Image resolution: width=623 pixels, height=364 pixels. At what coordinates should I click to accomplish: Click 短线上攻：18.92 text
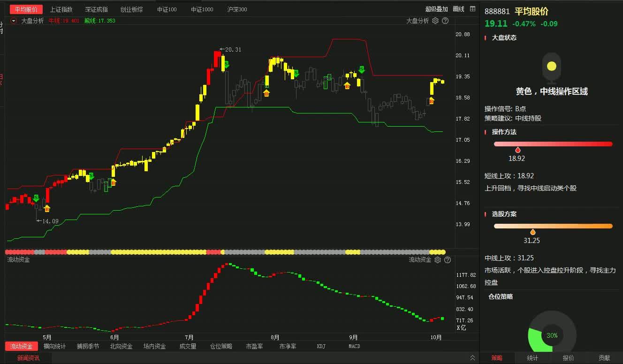[509, 176]
